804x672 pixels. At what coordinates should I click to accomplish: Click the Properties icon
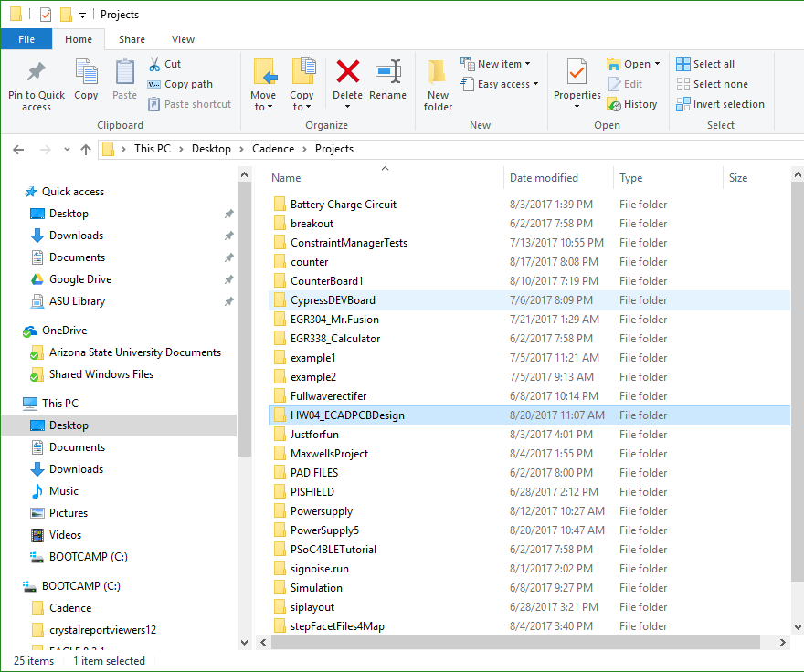point(577,72)
